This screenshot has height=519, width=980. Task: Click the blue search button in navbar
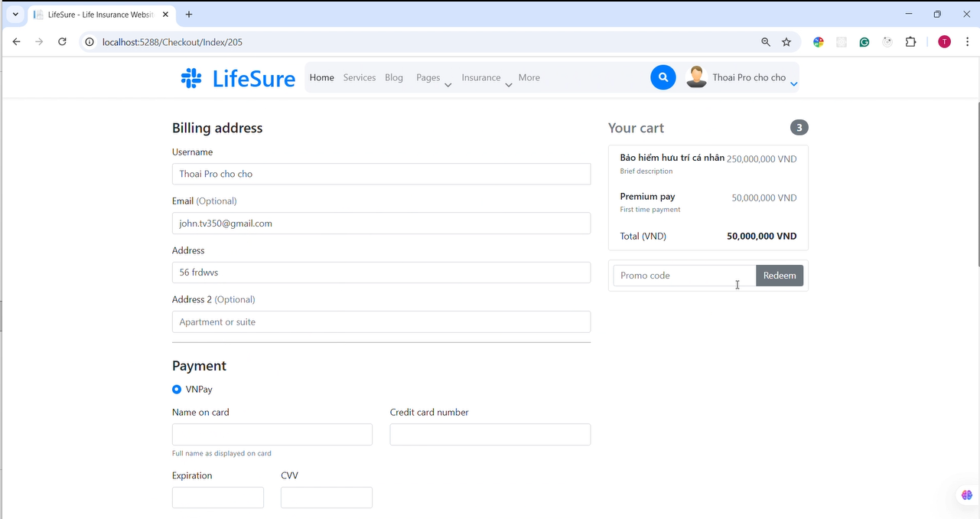[663, 77]
